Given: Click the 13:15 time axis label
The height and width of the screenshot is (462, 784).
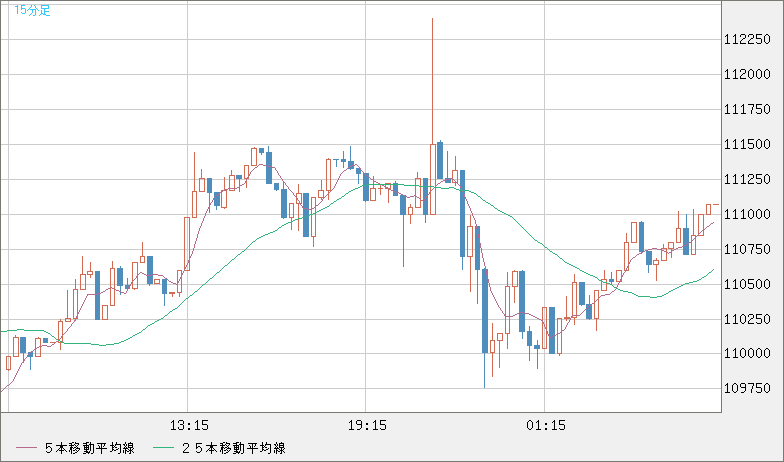Looking at the screenshot, I should tap(189, 425).
